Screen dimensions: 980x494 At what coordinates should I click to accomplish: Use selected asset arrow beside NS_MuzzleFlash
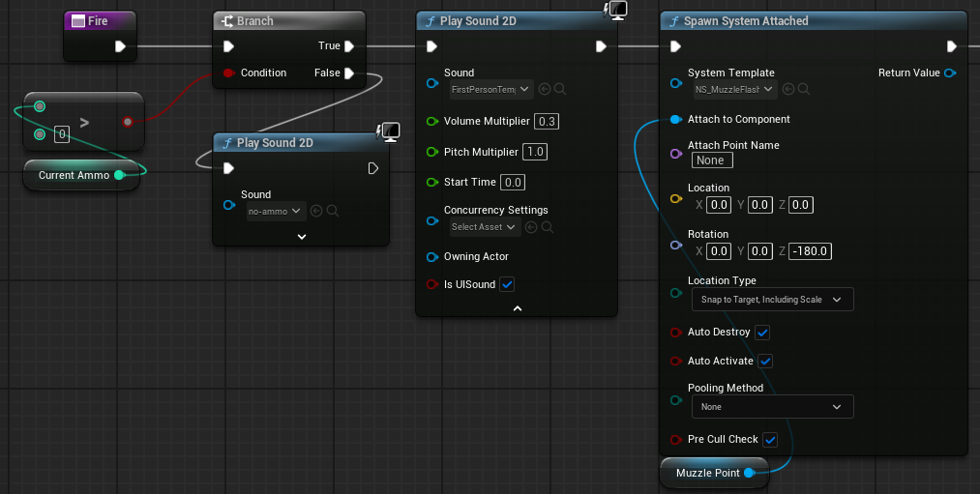pyautogui.click(x=788, y=89)
